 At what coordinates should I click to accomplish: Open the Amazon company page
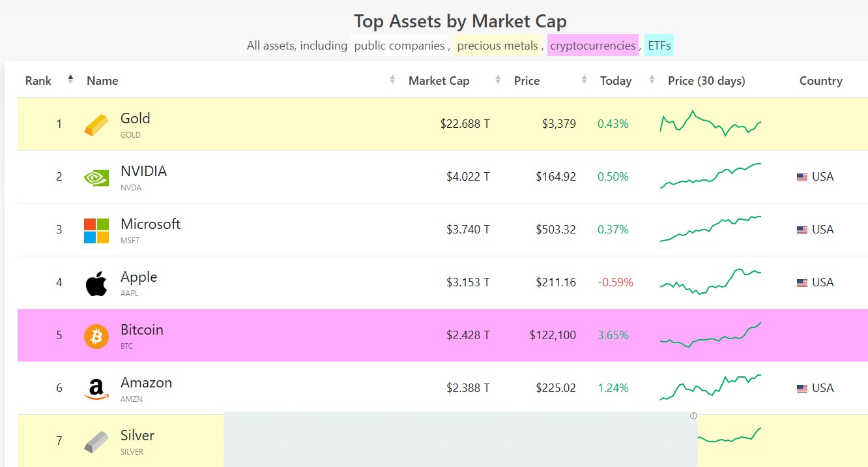pos(146,383)
